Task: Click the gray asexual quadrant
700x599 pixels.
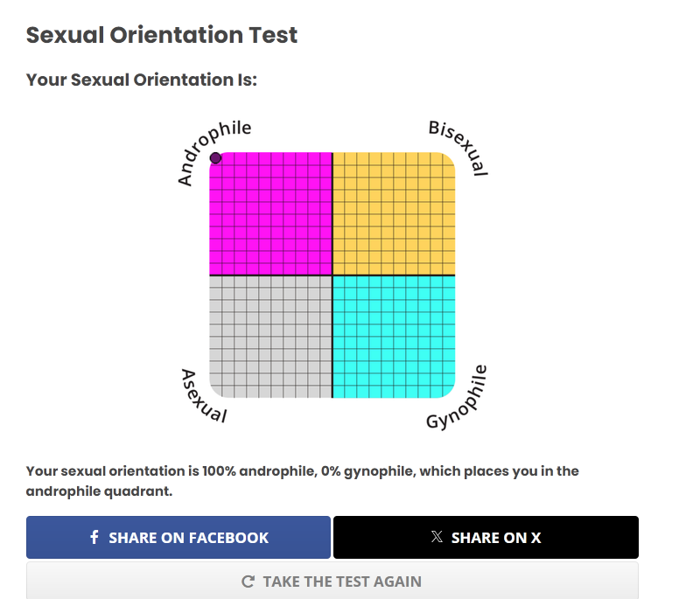Action: click(271, 337)
